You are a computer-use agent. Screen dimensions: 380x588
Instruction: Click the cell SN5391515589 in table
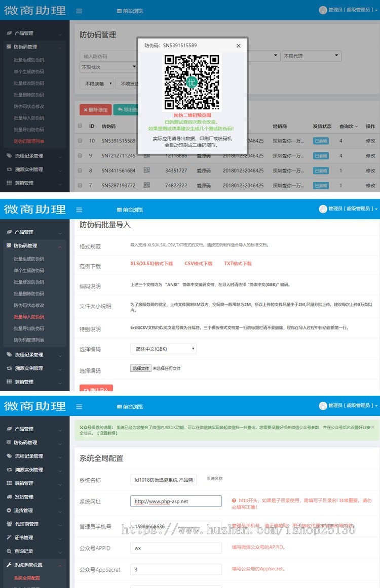(x=118, y=141)
